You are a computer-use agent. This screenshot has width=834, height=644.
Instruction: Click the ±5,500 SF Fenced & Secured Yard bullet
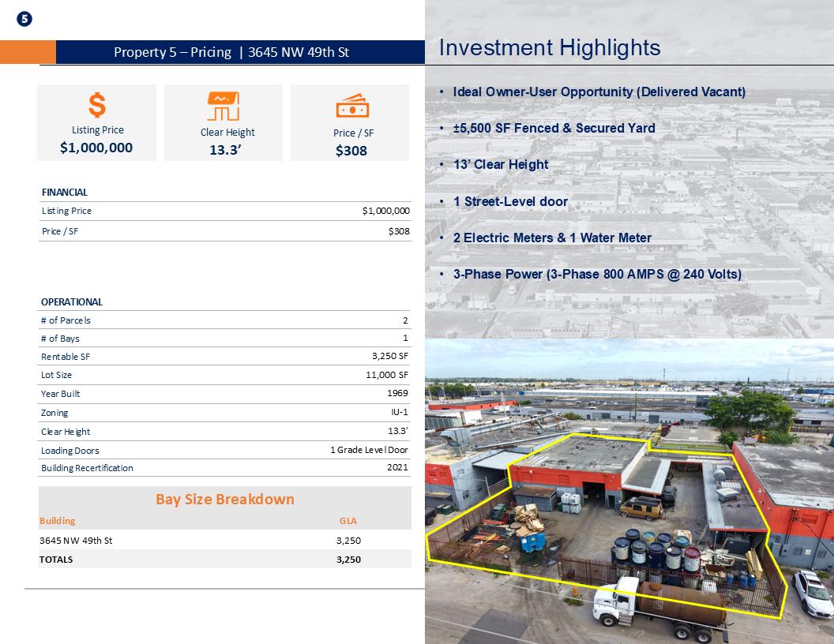[x=554, y=128]
